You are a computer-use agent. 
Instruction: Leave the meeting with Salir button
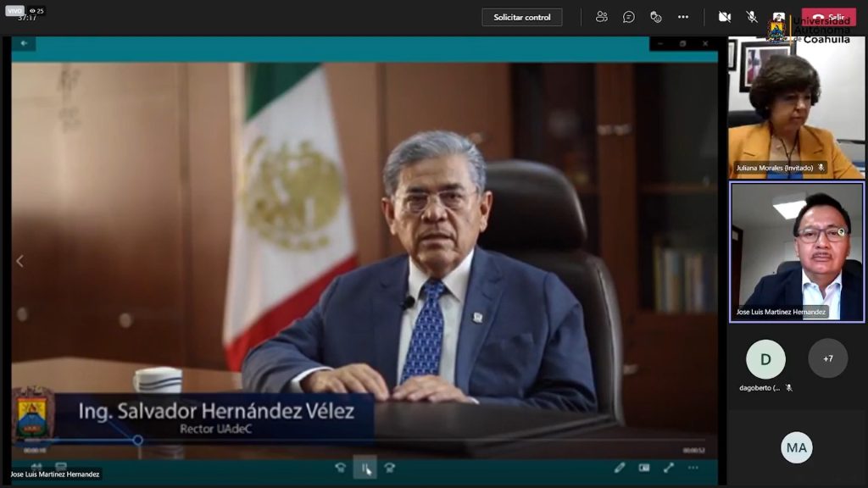click(x=829, y=17)
